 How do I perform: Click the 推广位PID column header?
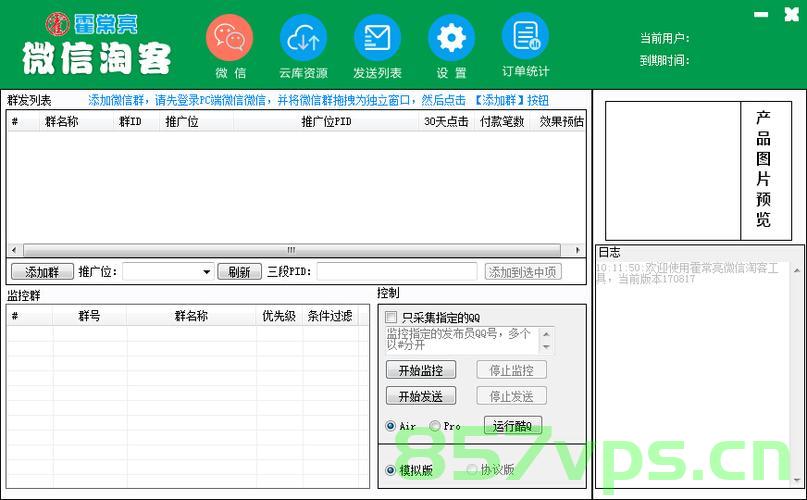(x=326, y=122)
